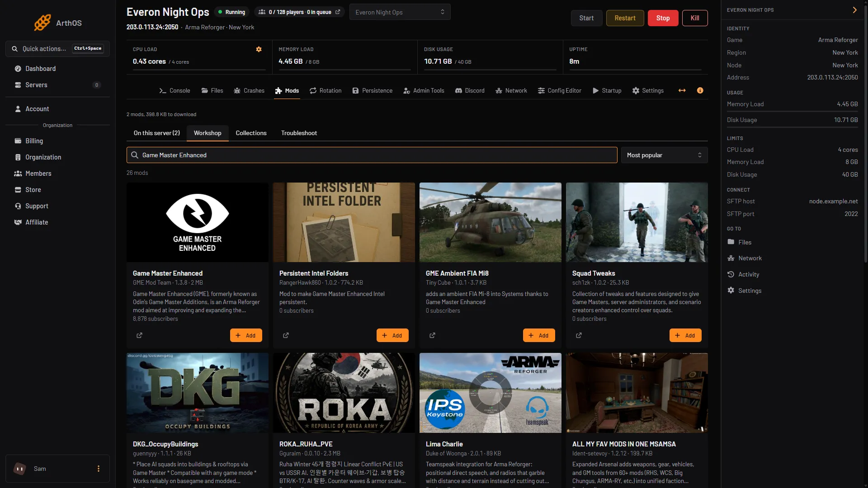This screenshot has width=868, height=488.
Task: Click the Lima Charlie mod thumbnail
Action: (490, 393)
